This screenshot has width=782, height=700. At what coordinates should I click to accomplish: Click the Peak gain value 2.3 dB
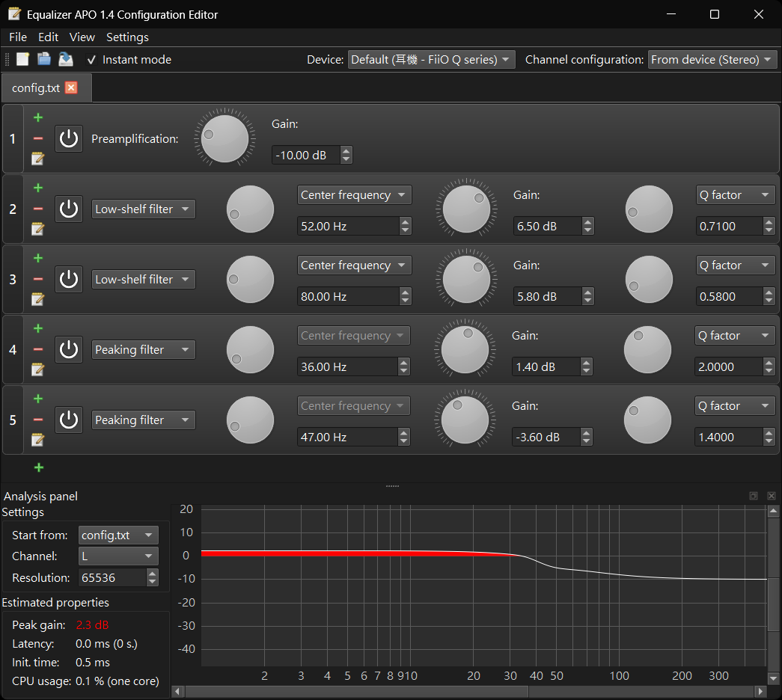92,624
